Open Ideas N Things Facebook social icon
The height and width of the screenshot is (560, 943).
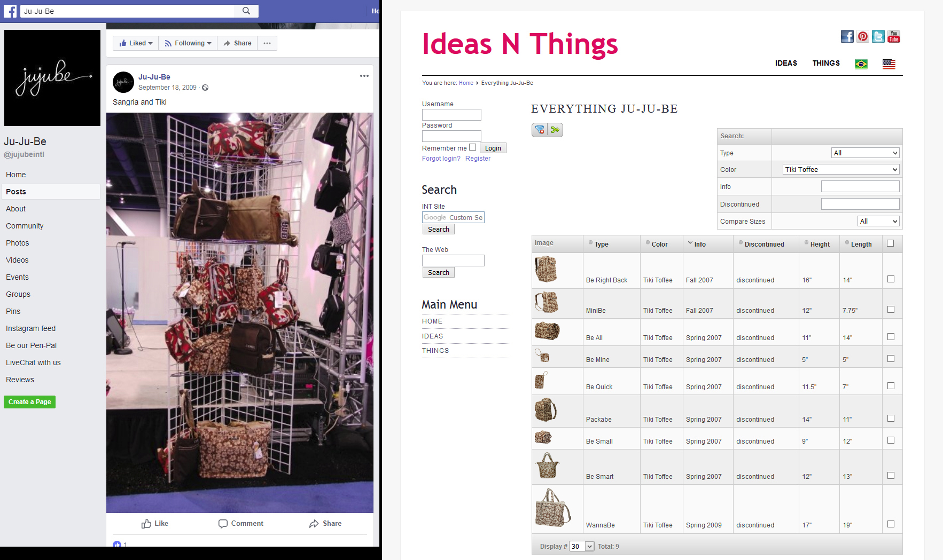(847, 36)
